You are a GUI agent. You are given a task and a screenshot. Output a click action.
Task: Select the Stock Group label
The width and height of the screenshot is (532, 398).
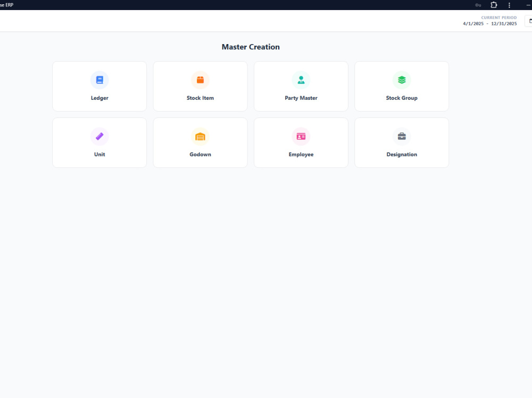[402, 98]
